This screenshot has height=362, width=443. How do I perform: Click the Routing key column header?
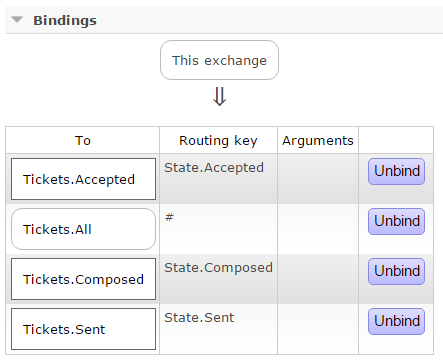[x=218, y=140]
